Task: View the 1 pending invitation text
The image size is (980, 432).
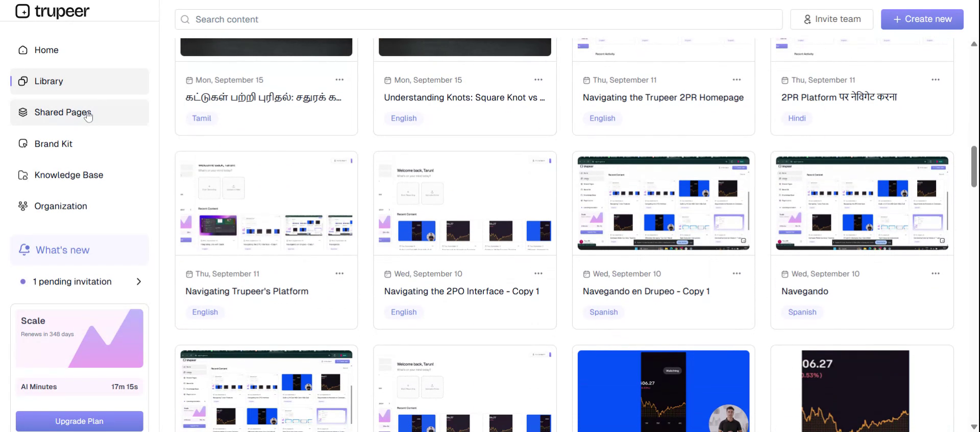Action: click(72, 282)
